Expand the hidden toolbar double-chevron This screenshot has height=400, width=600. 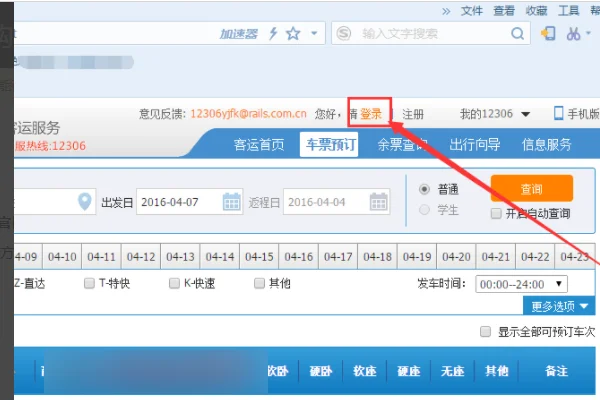tap(446, 11)
